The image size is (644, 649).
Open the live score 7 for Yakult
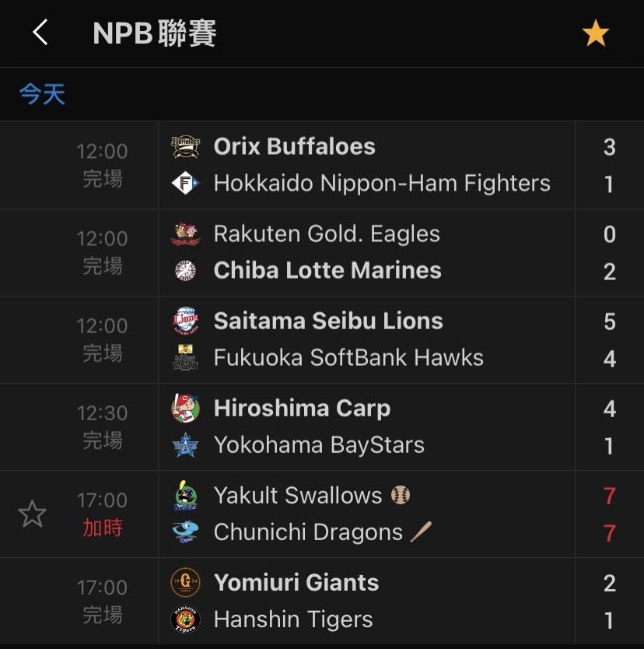point(609,496)
